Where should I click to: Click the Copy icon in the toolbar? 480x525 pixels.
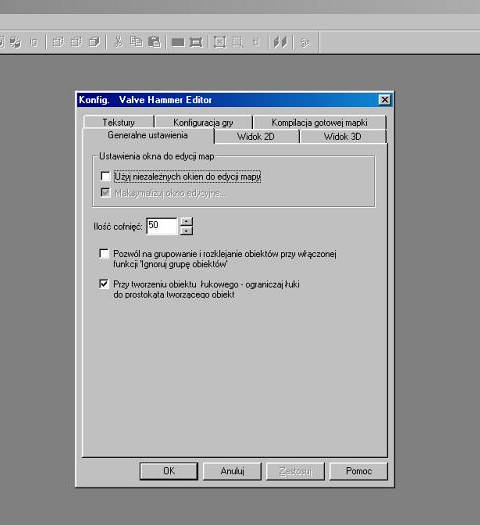point(136,42)
